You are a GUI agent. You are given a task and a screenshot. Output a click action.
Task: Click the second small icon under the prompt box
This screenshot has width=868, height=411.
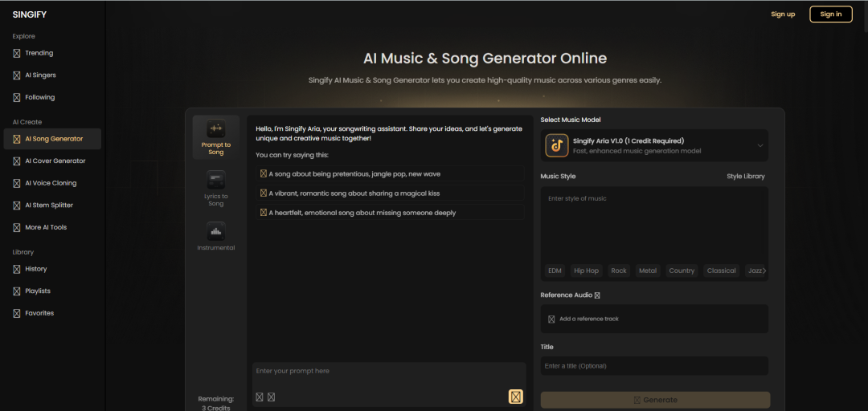pyautogui.click(x=272, y=397)
